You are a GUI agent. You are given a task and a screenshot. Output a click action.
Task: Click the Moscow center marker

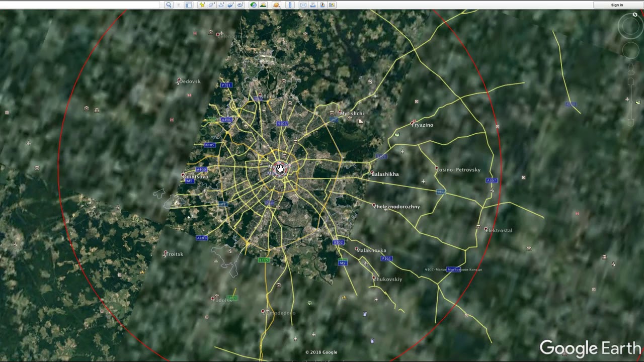coord(280,168)
